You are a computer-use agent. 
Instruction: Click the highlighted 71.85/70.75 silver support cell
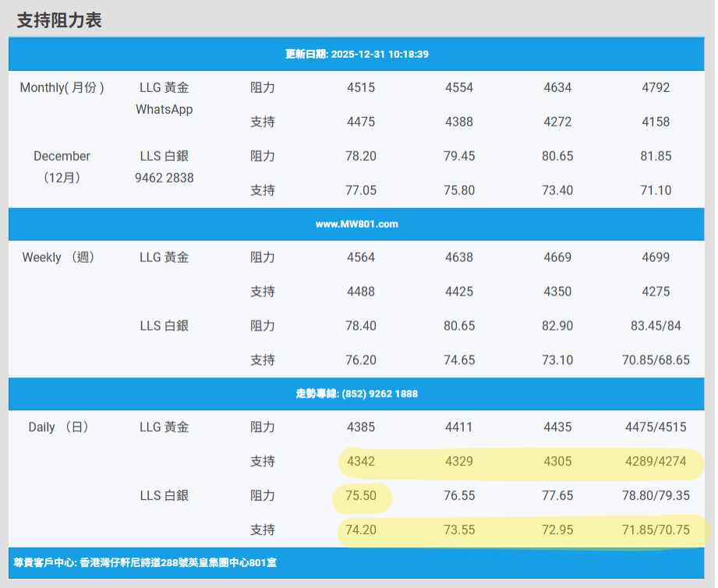[x=656, y=530]
